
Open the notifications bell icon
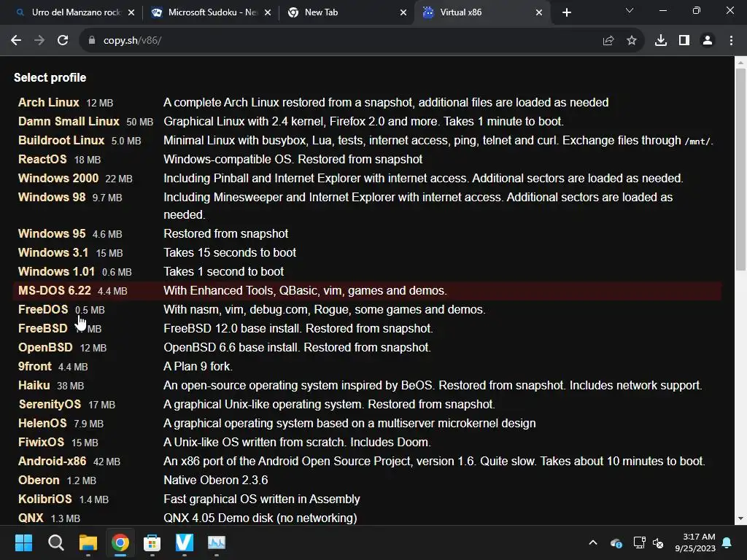727,542
